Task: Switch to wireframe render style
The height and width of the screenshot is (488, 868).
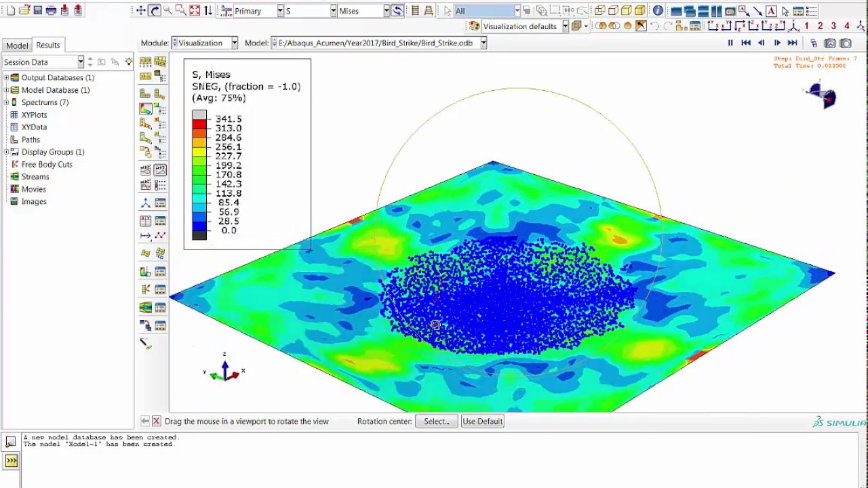Action: tap(600, 11)
